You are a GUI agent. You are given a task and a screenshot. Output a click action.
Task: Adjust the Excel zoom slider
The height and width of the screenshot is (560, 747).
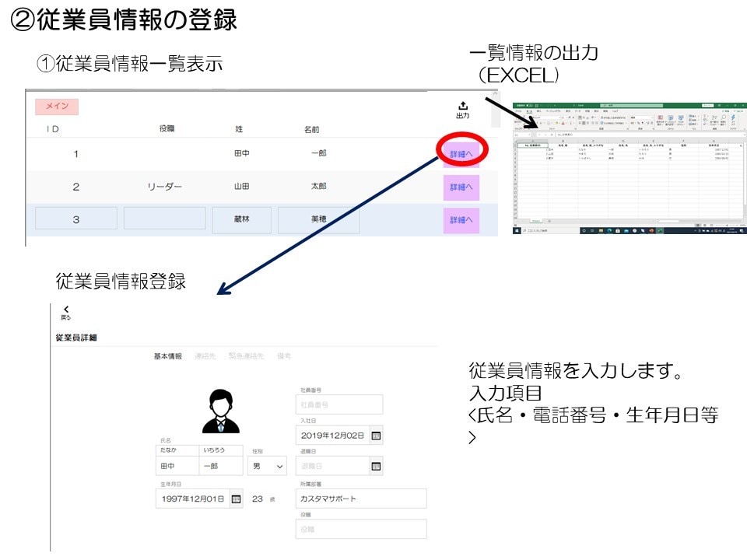tap(727, 226)
